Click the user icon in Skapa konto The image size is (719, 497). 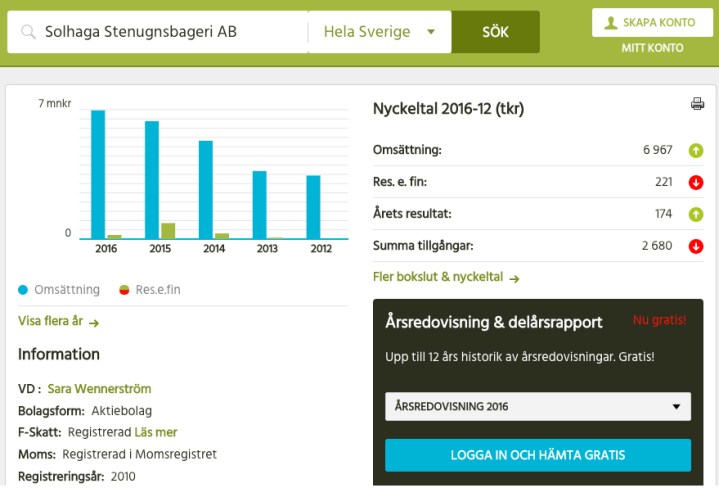611,22
